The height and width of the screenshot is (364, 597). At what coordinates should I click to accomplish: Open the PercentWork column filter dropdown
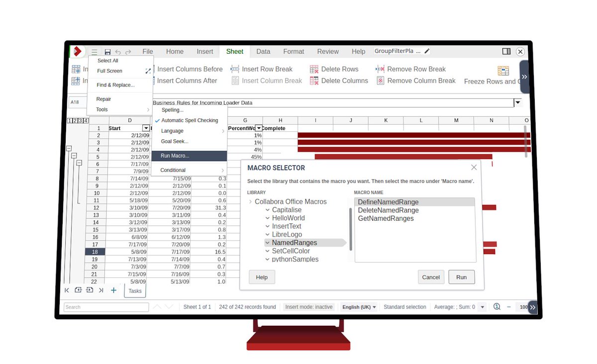(x=258, y=128)
